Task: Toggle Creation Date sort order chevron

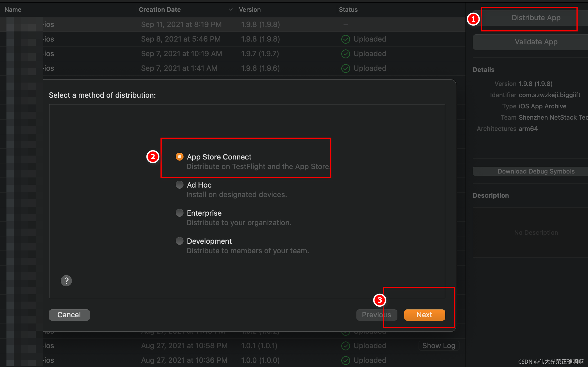Action: click(231, 10)
